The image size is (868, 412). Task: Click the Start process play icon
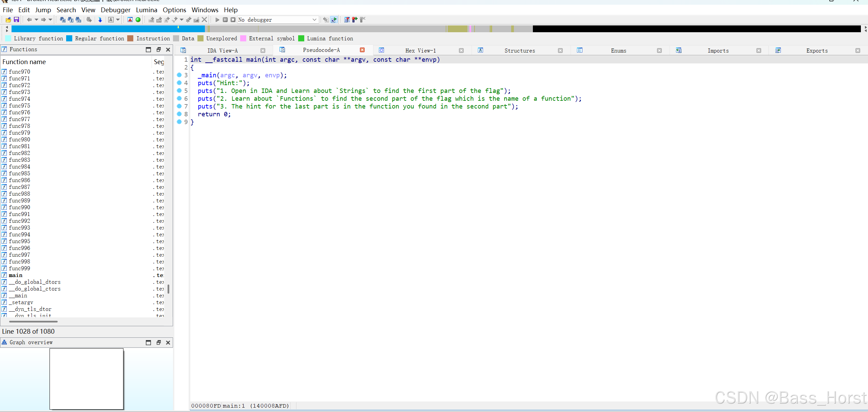point(217,20)
